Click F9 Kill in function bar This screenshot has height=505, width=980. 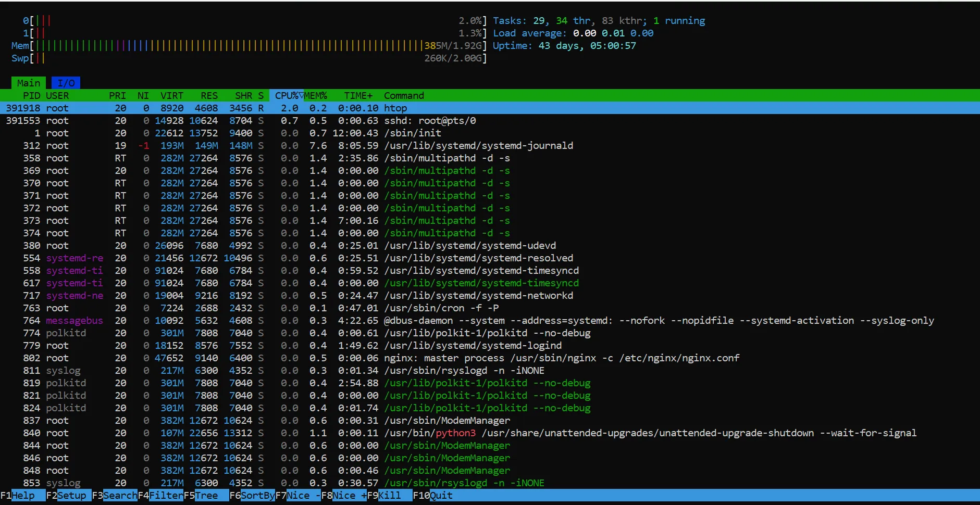[389, 495]
